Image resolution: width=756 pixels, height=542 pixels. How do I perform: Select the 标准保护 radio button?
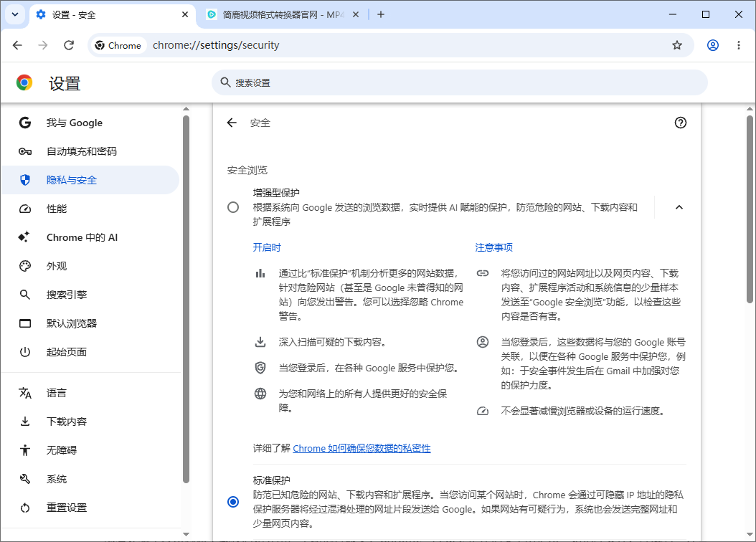coord(233,502)
